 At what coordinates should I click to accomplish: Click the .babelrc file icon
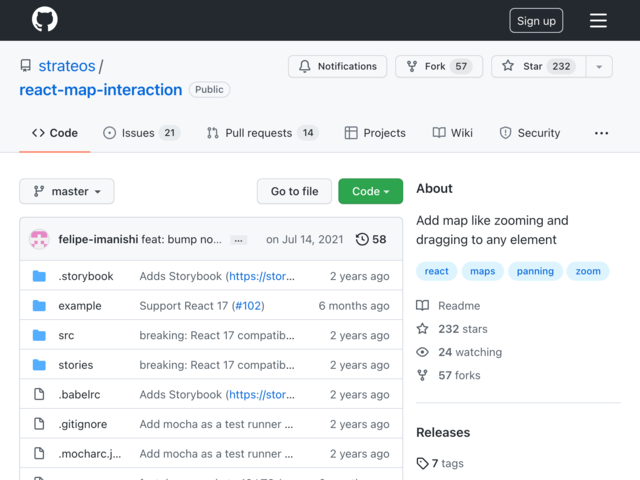point(39,394)
